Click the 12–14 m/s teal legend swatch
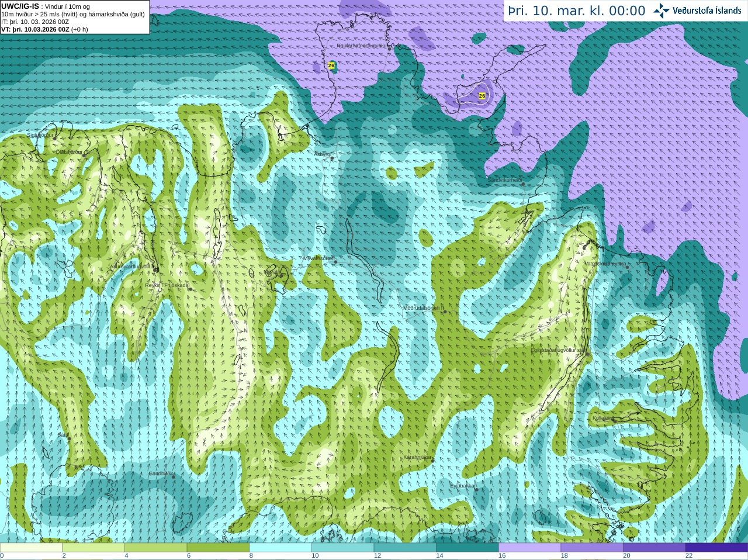The height and width of the screenshot is (560, 748). tap(405, 548)
